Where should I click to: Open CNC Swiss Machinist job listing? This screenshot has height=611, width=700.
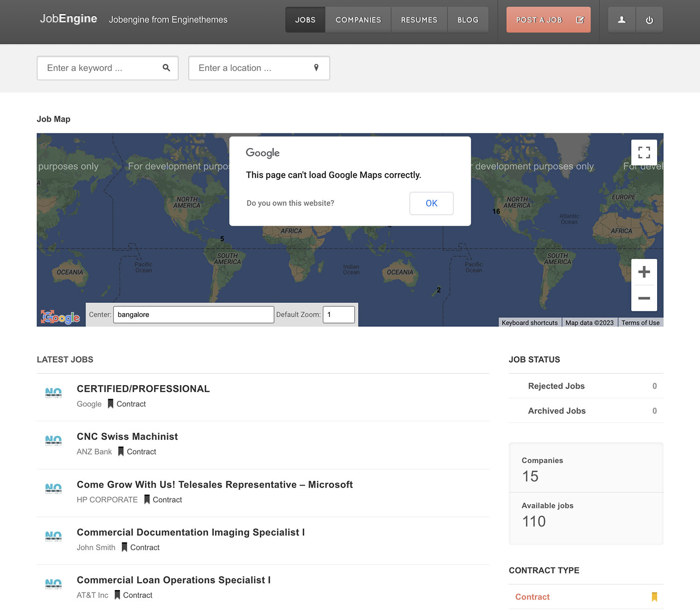[127, 436]
